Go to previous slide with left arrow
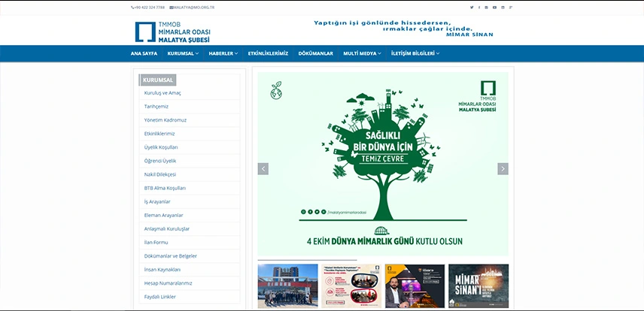The image size is (644, 311). 263,169
